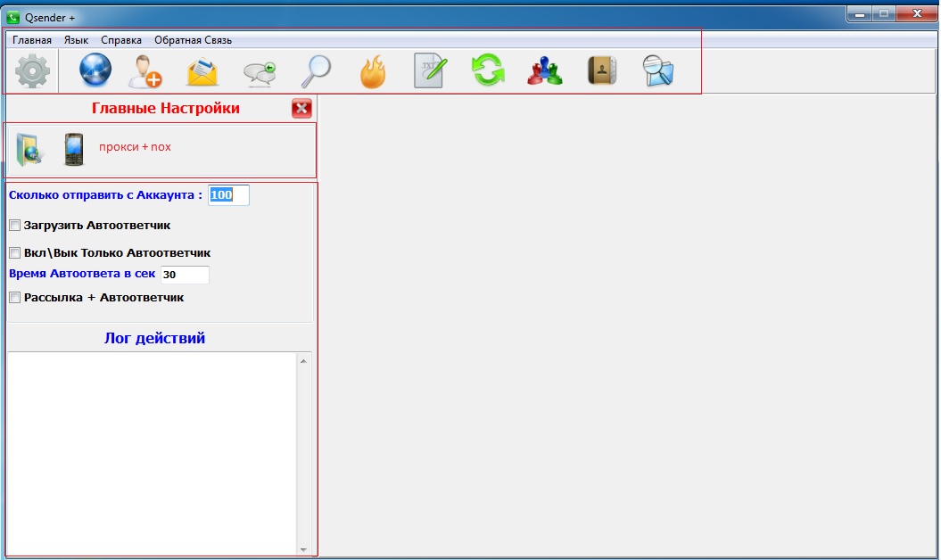
Task: Click the Qsender app icon in title bar
Action: (12, 18)
